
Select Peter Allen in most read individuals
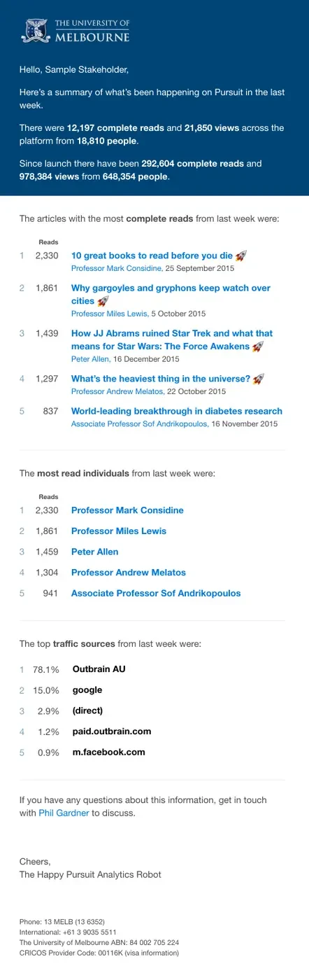[95, 552]
